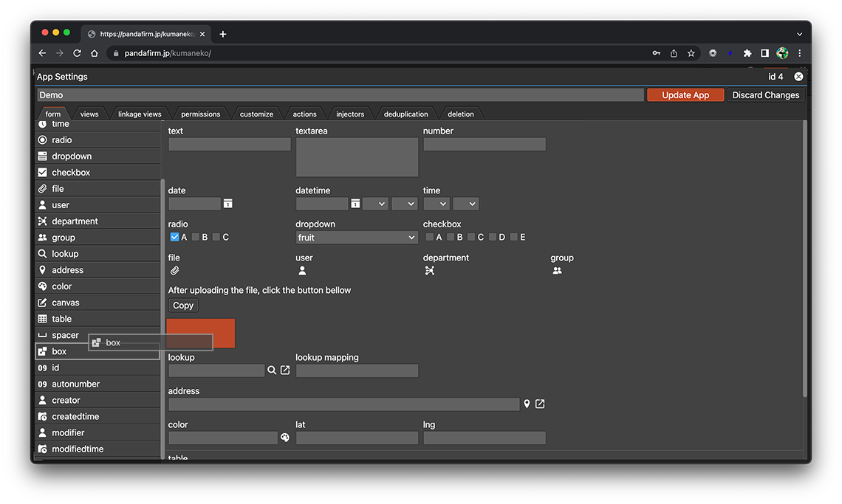This screenshot has height=504, width=842.
Task: Click the Demo app name input field
Action: click(340, 95)
